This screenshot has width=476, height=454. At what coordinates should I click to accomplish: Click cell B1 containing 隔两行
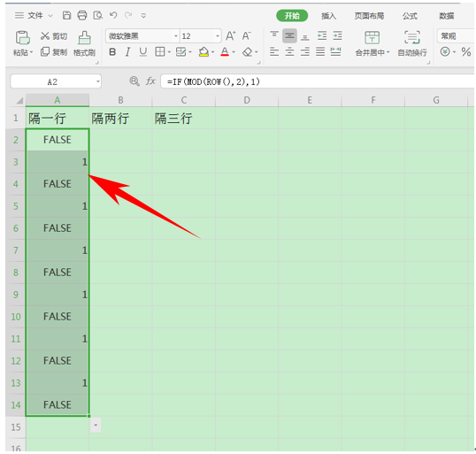[x=120, y=118]
